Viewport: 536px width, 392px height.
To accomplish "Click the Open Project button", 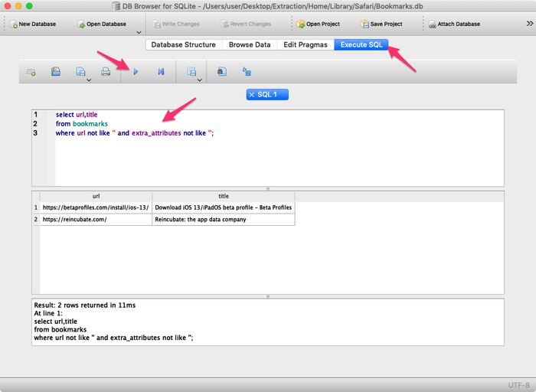I will [x=319, y=24].
